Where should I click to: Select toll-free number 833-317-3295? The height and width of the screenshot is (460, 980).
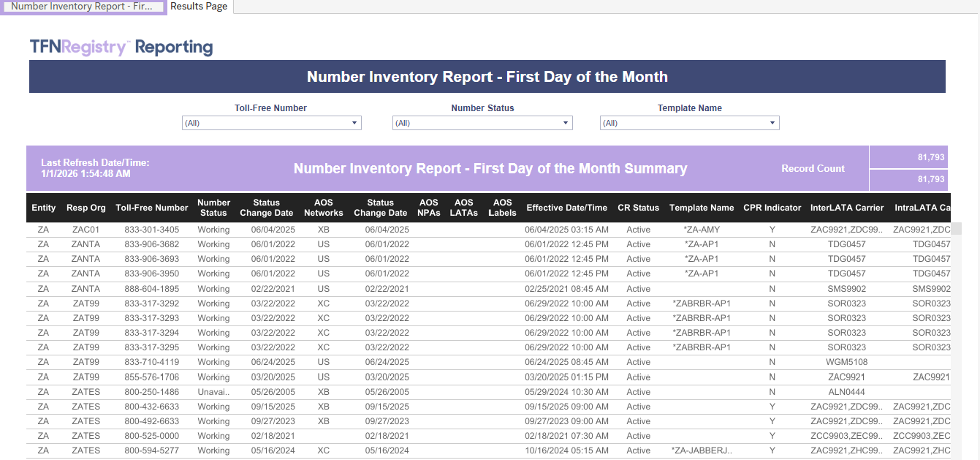(x=152, y=347)
